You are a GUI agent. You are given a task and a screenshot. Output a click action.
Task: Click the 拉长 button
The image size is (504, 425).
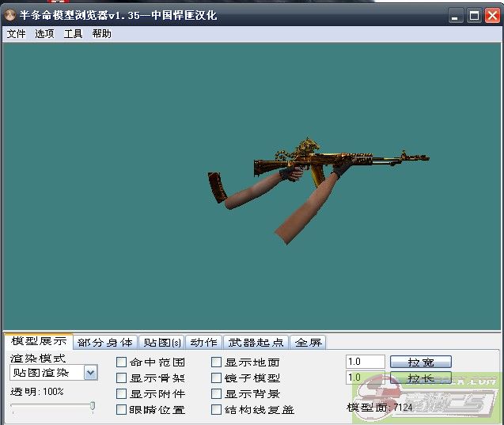(x=420, y=378)
